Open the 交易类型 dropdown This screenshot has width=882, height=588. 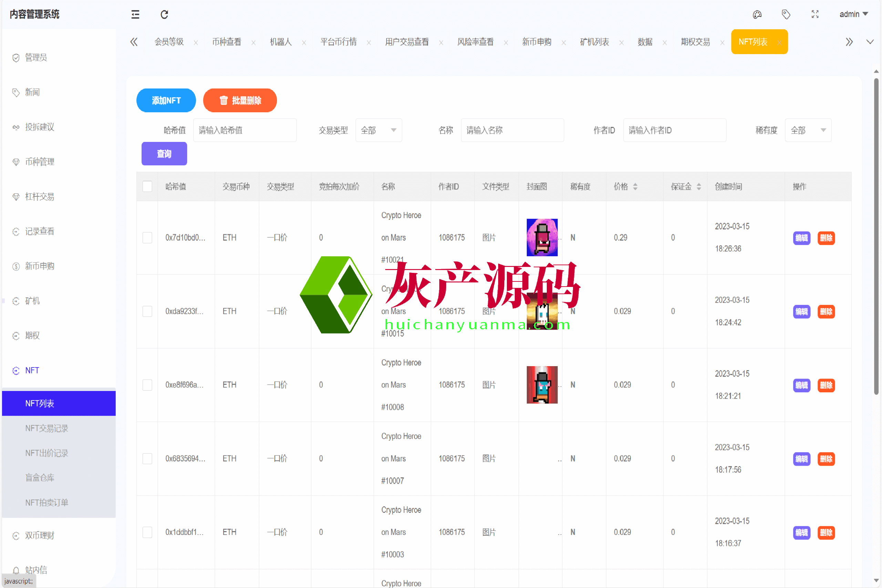[378, 130]
